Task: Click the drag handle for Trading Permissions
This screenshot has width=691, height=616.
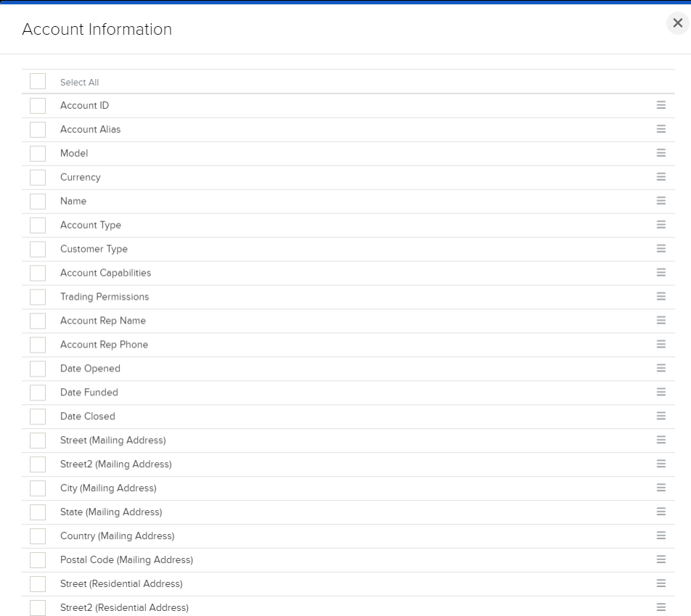Action: point(661,296)
